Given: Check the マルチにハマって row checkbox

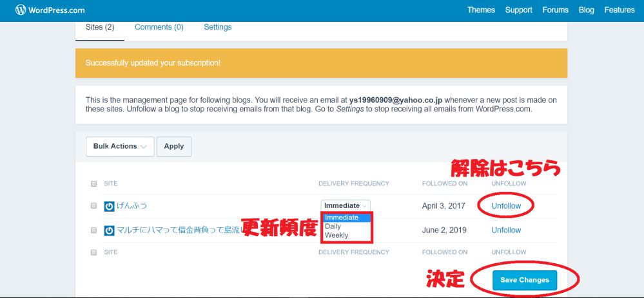Looking at the screenshot, I should tap(93, 230).
